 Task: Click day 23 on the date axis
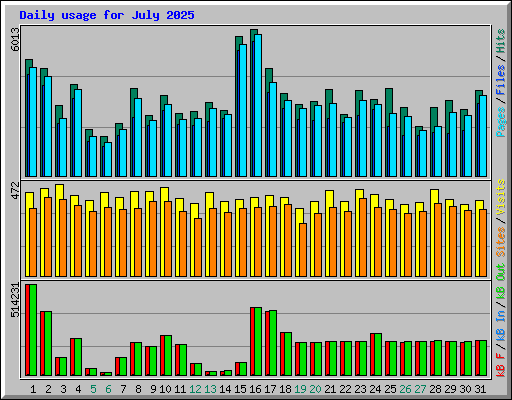360,389
